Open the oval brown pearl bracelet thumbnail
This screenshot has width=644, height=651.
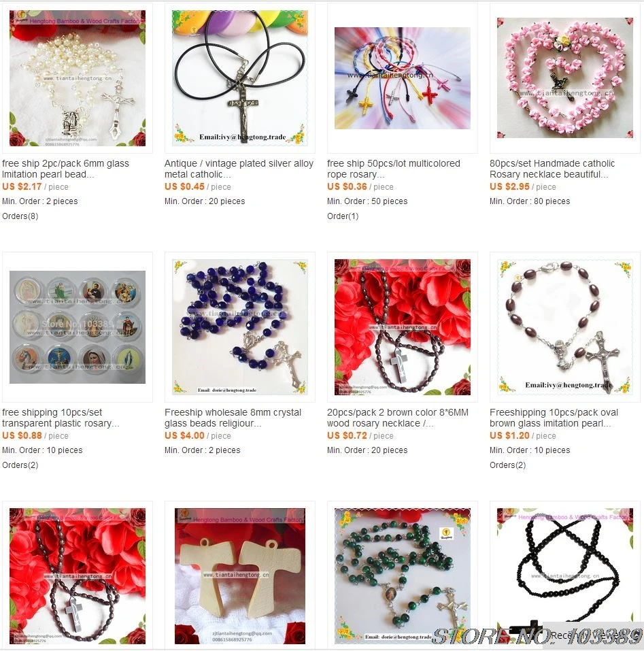pos(565,327)
